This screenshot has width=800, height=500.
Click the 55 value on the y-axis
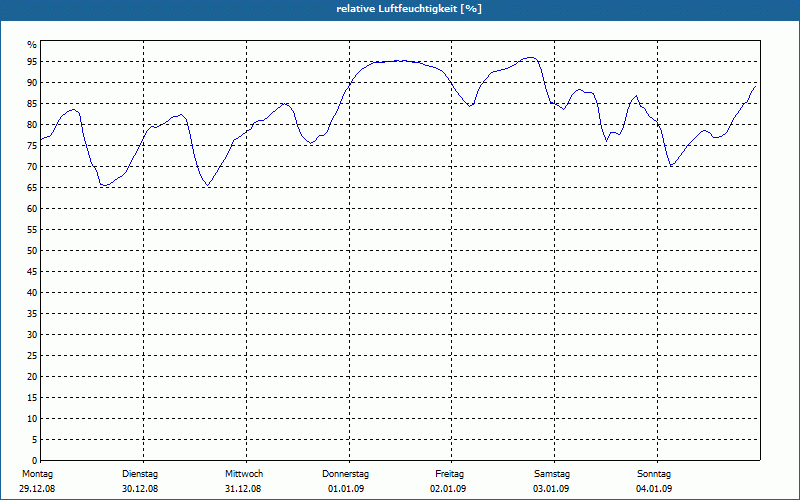point(32,230)
